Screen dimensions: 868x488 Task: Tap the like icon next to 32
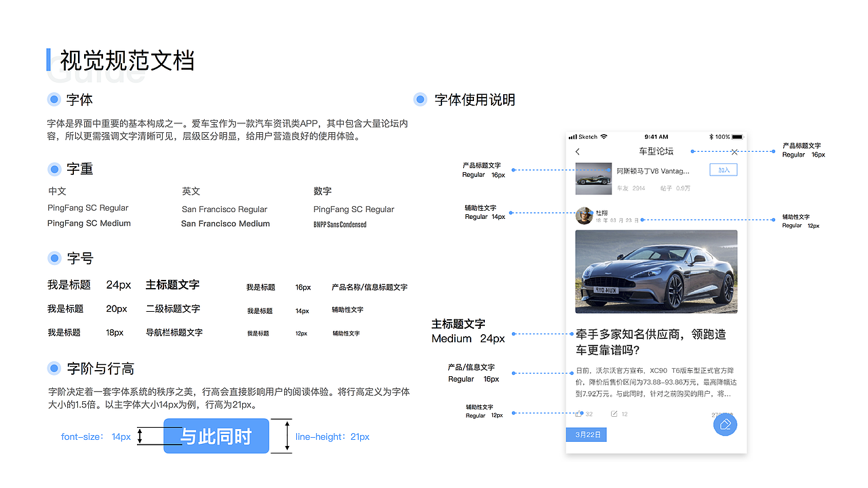(x=578, y=413)
